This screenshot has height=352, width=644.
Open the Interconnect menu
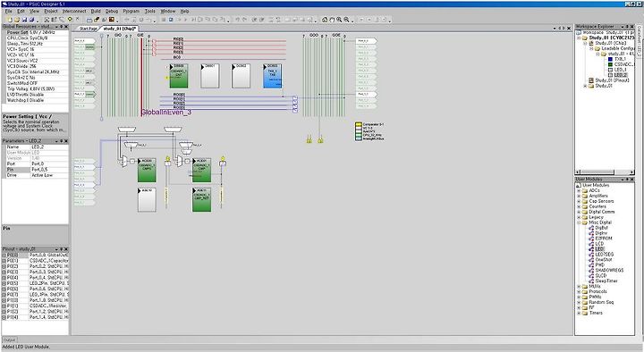click(x=74, y=11)
